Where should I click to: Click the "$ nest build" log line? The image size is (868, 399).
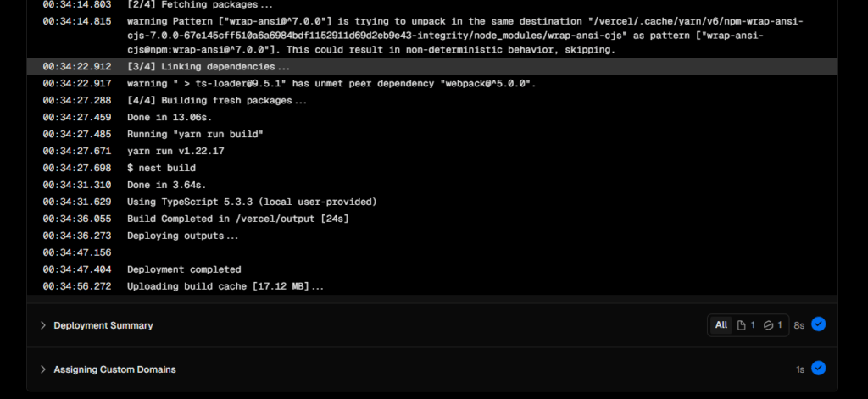click(431, 168)
